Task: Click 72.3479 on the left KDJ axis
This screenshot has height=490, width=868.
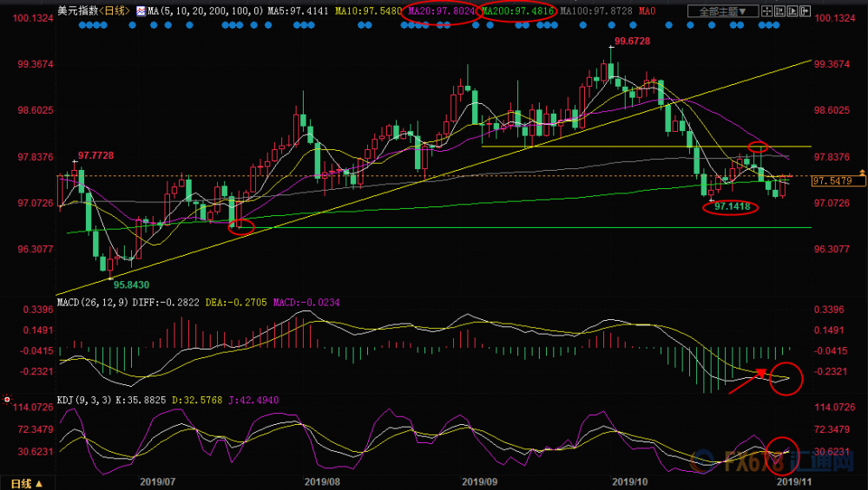Action: pos(36,429)
